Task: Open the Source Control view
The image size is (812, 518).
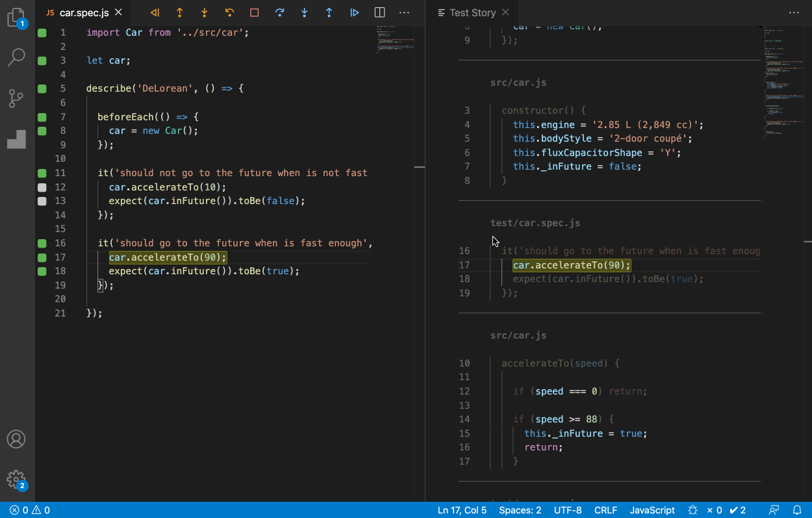Action: point(16,98)
